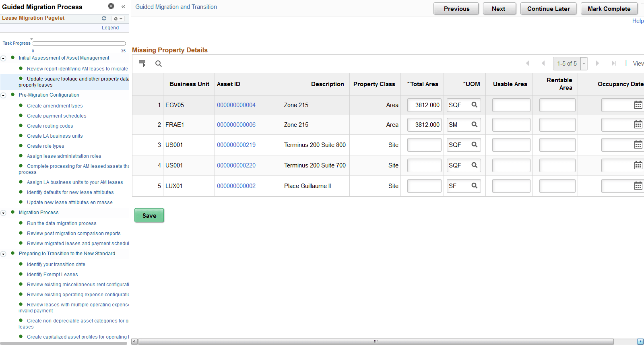Screen dimensions: 644x345
Task: Go to next page of grid rows
Action: [597, 63]
